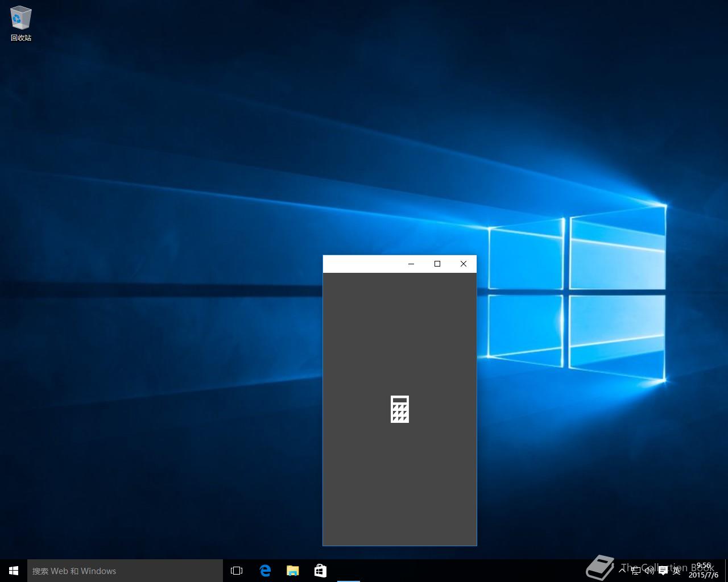Open the Action Center notifications icon
The image size is (728, 582).
[x=663, y=571]
